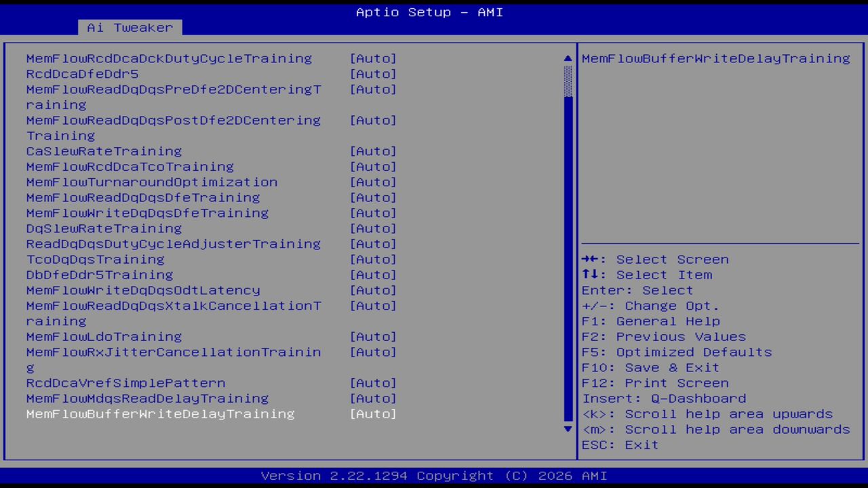Image resolution: width=868 pixels, height=488 pixels.
Task: Select MemFlowRcdDcaDckDutyCycleTraining setting
Action: 169,58
